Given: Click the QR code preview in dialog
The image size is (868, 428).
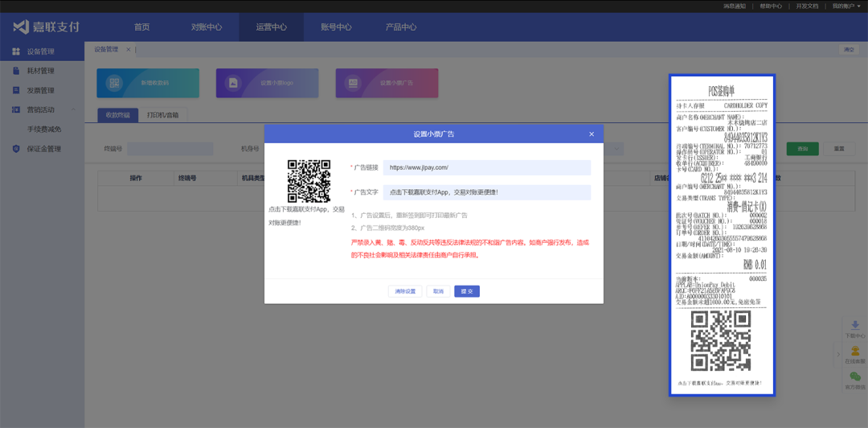Looking at the screenshot, I should click(309, 181).
